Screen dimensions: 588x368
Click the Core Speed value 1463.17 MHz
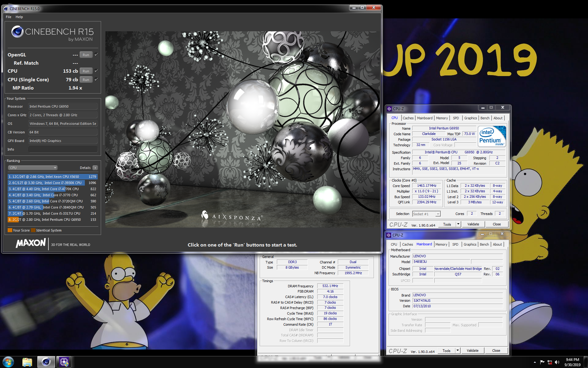[427, 186]
